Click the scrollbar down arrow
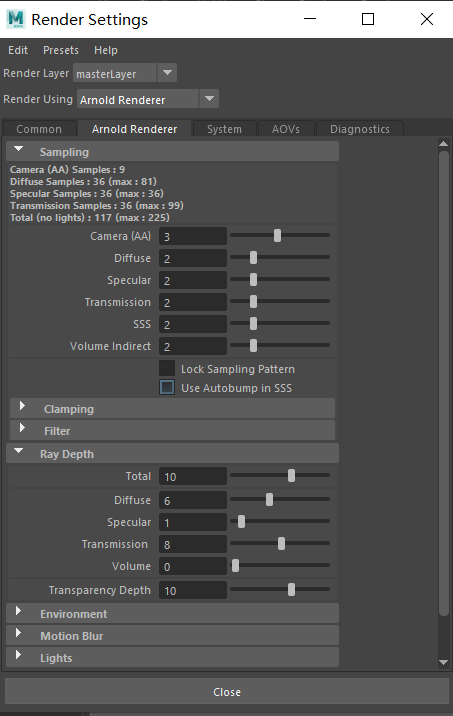Viewport: 453px width, 716px height. [x=443, y=662]
